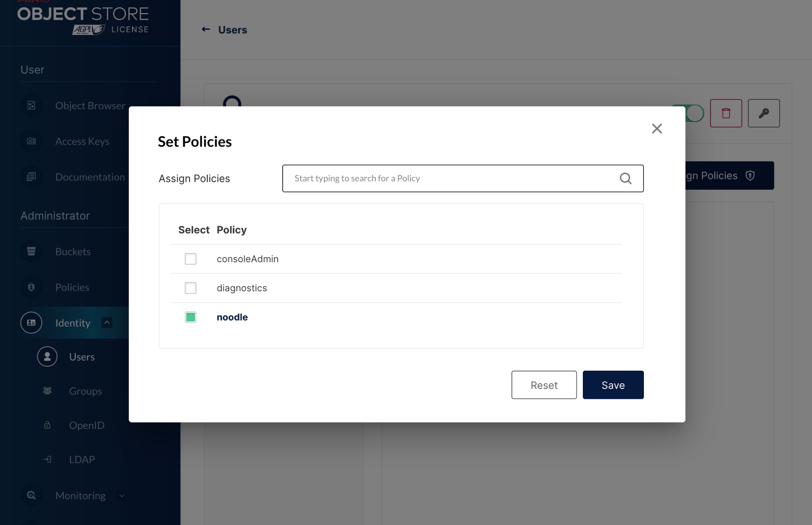Toggle the user enabled switch

click(694, 113)
